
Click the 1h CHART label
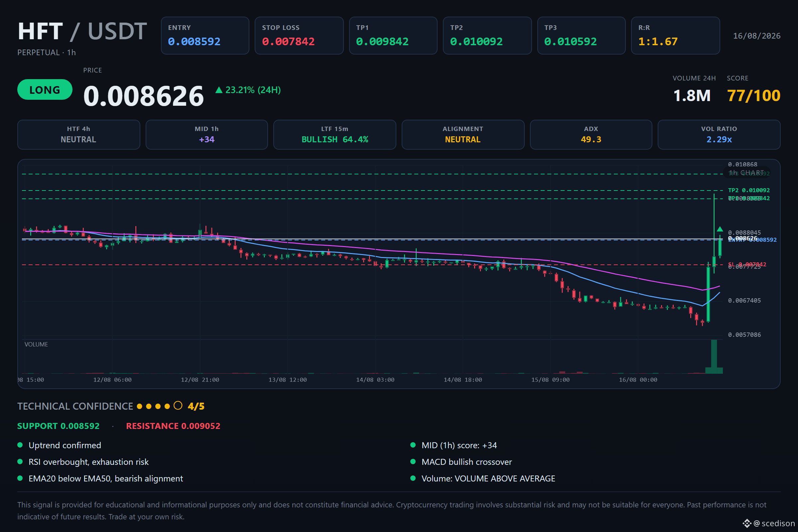coord(747,173)
